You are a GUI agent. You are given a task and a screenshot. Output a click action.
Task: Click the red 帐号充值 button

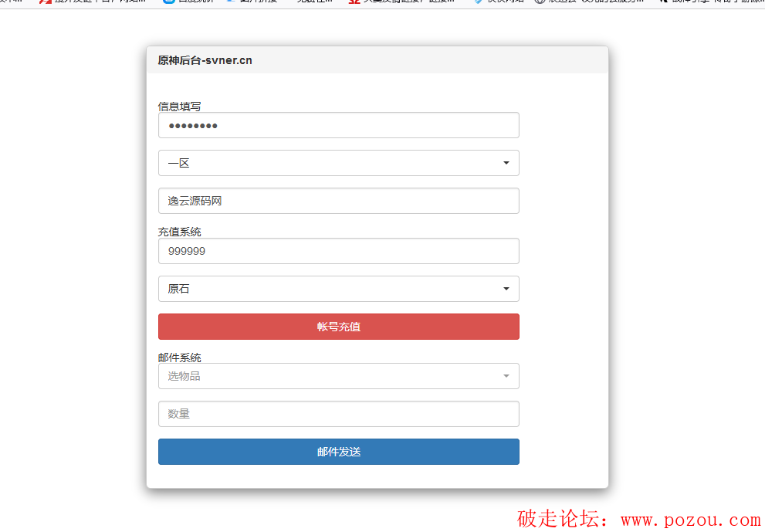pyautogui.click(x=339, y=327)
